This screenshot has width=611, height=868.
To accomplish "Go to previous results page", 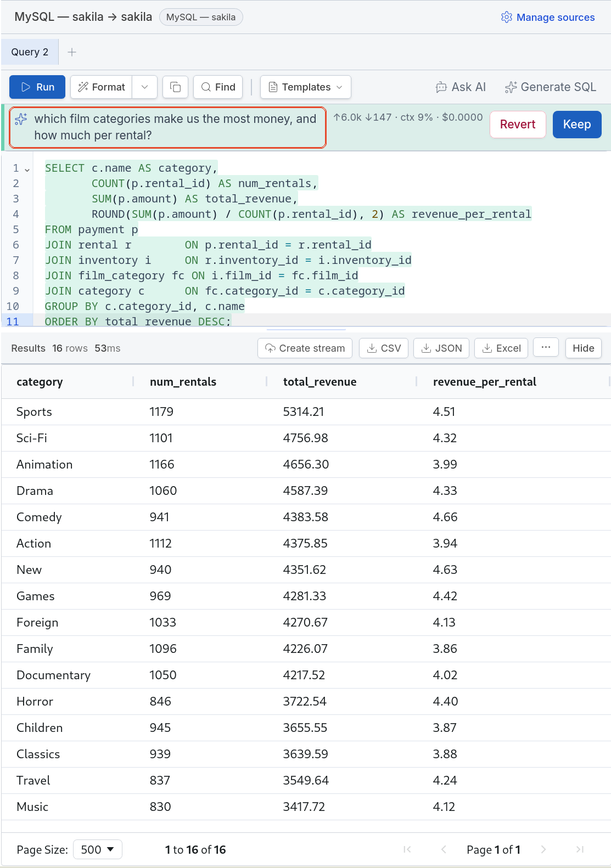I will point(444,849).
